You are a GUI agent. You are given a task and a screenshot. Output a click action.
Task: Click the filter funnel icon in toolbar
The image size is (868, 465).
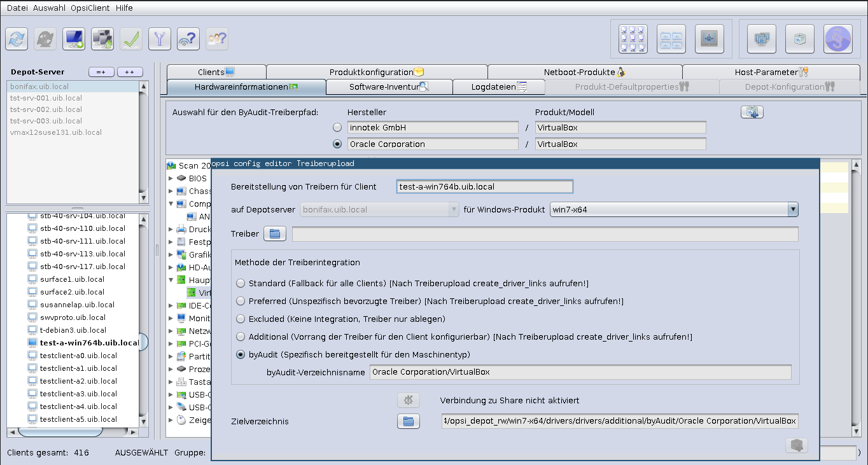coord(160,39)
